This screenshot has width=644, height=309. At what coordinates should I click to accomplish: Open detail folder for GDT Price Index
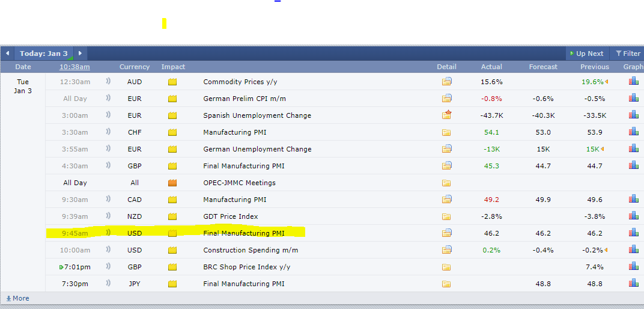coord(446,216)
